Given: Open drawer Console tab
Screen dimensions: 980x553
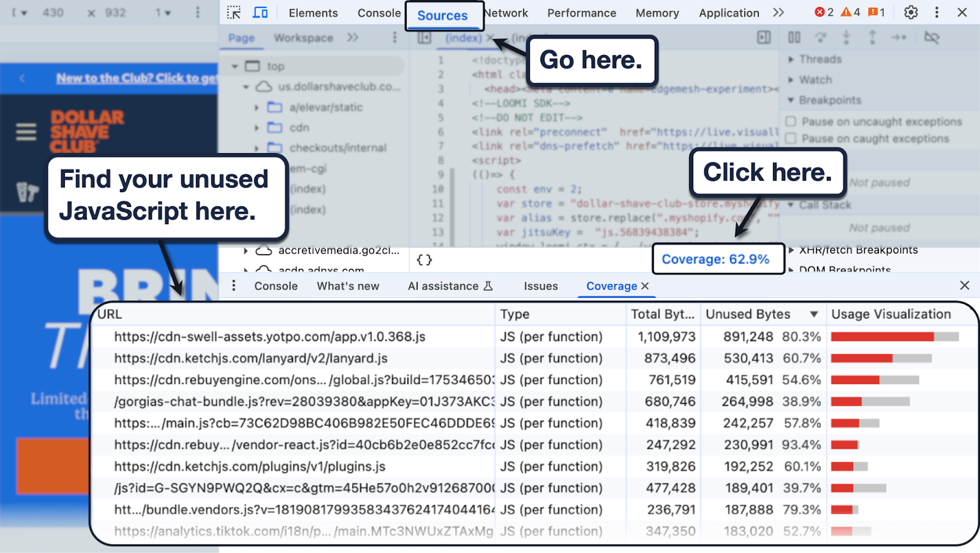Looking at the screenshot, I should pos(276,286).
